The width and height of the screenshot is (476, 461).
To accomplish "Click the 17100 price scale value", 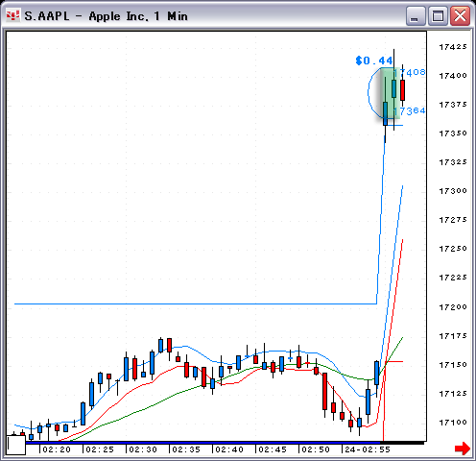I will click(x=453, y=423).
